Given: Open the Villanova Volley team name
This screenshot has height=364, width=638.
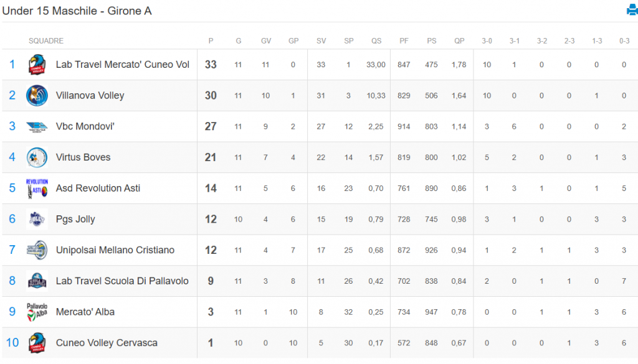Looking at the screenshot, I should (90, 96).
